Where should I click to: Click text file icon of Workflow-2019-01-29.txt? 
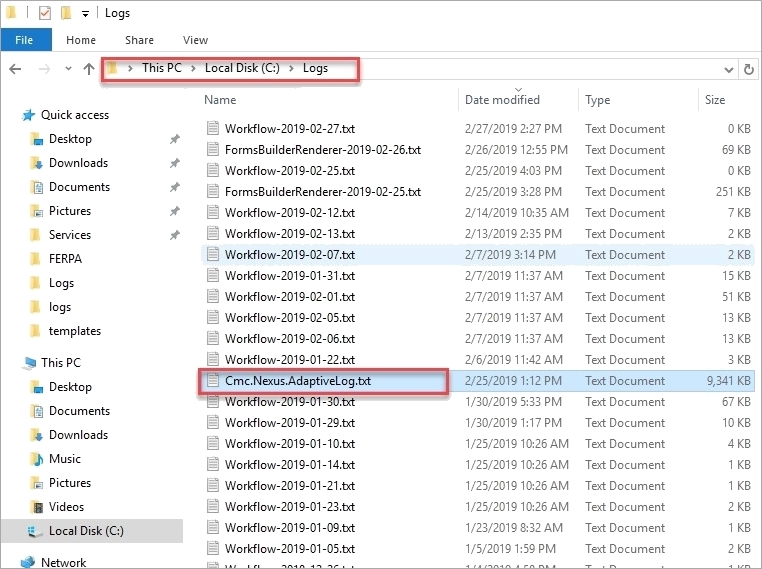tap(212, 422)
